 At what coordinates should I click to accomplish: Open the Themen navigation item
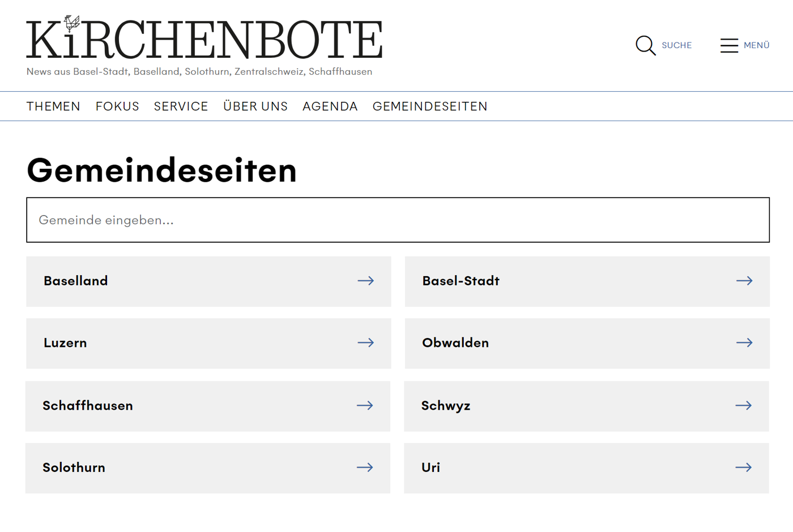click(53, 106)
